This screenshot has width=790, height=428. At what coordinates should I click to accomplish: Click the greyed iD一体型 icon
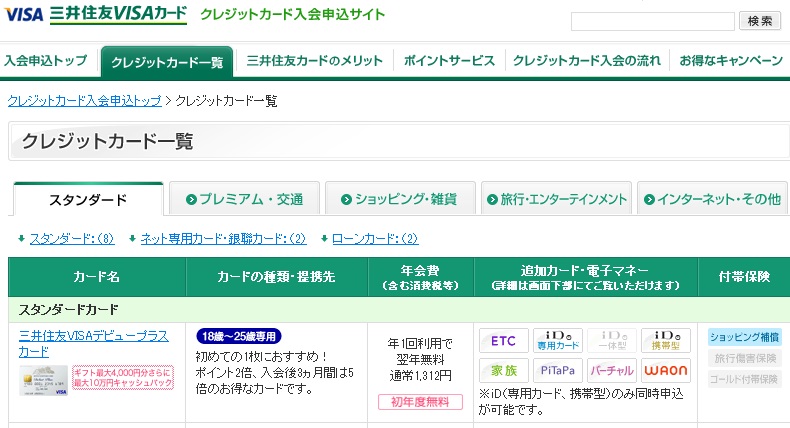tap(612, 341)
